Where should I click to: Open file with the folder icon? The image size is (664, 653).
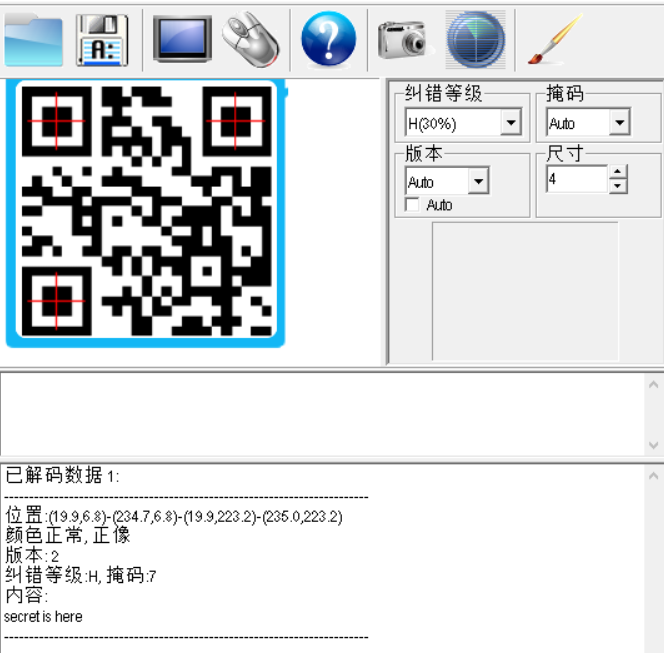point(33,39)
